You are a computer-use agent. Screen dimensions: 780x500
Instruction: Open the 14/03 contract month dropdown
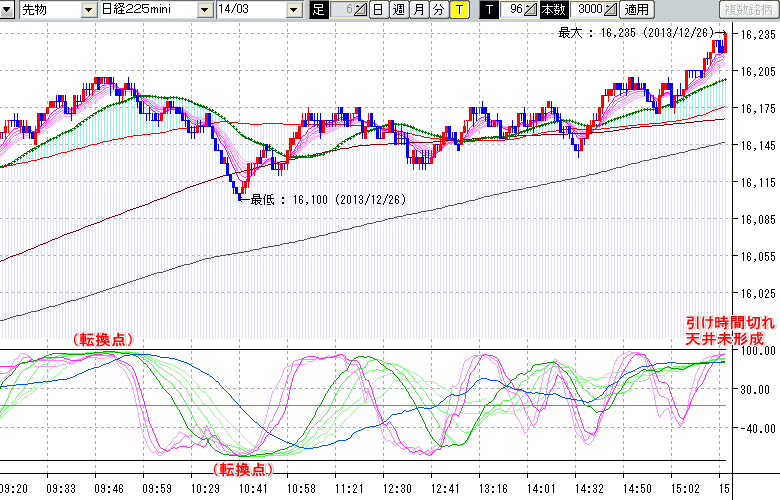(x=293, y=10)
